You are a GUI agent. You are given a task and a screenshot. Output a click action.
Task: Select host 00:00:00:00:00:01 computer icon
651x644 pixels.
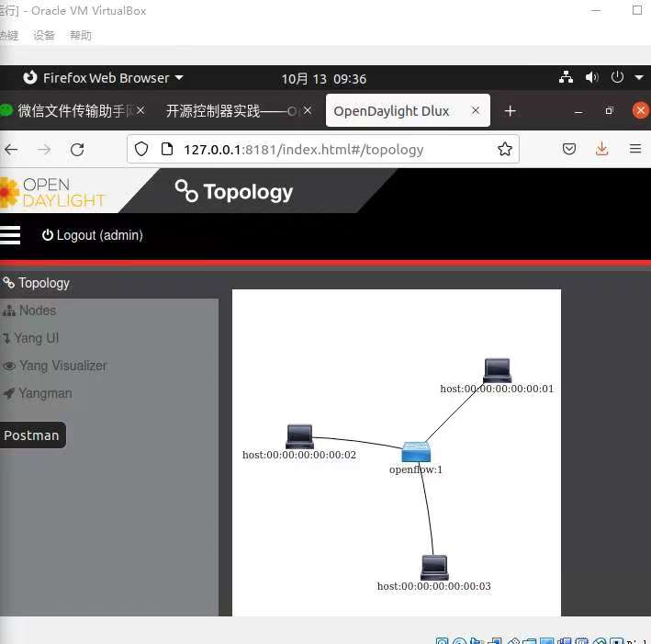(x=498, y=370)
